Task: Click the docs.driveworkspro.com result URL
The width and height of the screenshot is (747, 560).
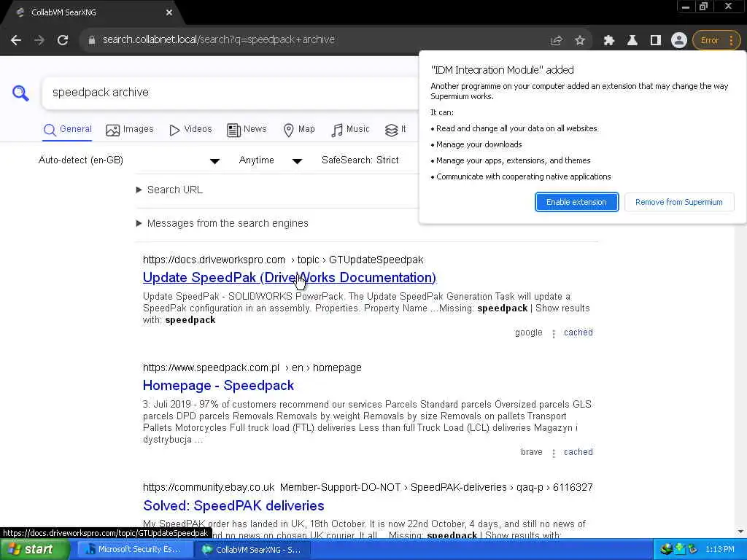Action: 283,260
